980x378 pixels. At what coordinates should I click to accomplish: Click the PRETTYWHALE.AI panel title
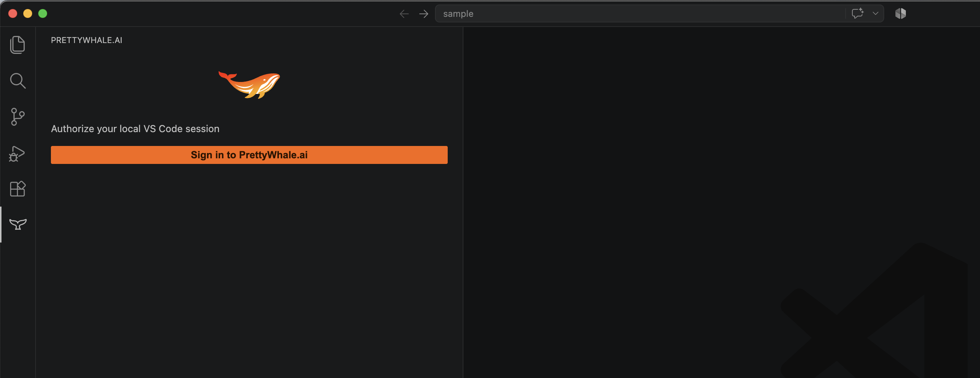[86, 40]
